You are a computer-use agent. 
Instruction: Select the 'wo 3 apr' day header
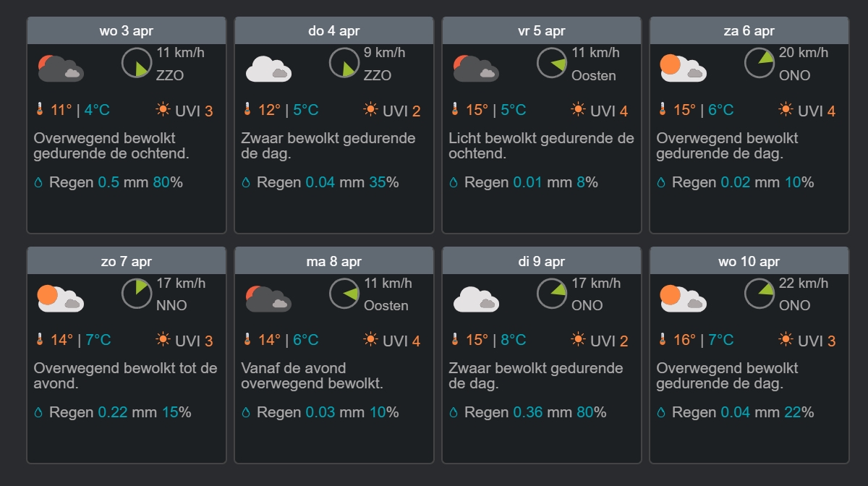point(127,31)
